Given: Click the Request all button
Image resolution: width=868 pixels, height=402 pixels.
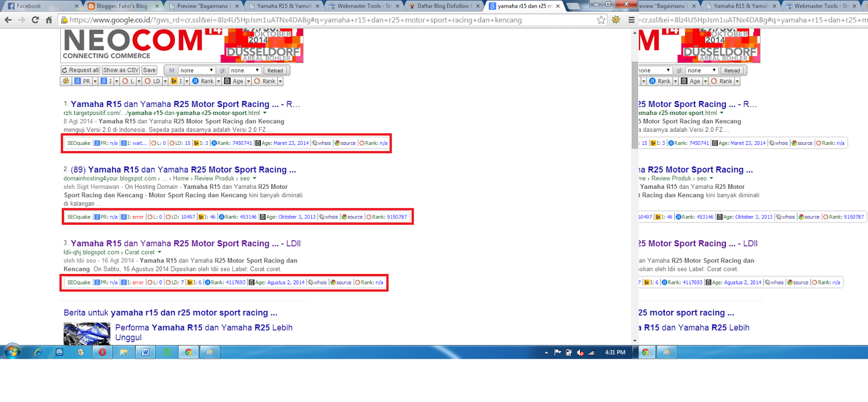Looking at the screenshot, I should tap(80, 71).
